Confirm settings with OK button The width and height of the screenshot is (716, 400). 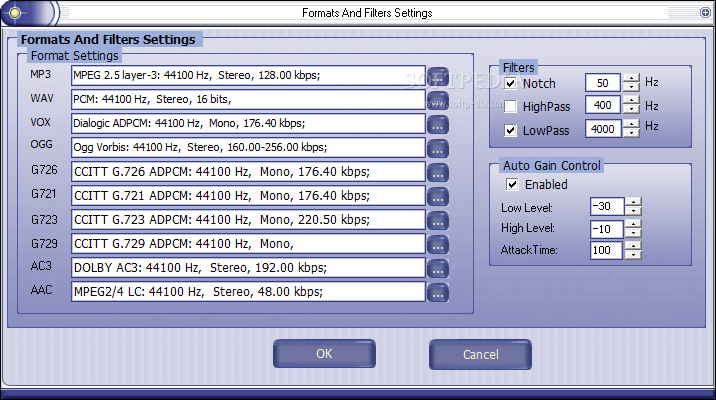pyautogui.click(x=324, y=354)
